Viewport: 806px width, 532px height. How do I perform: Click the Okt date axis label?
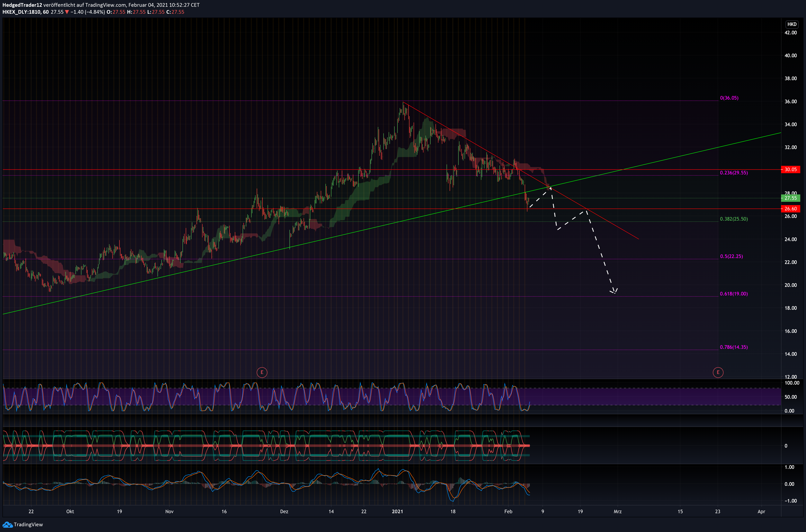click(x=70, y=511)
